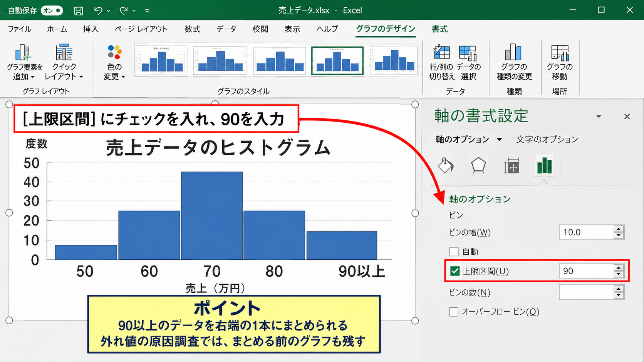
Task: Select the first chart style thumbnail
Action: pyautogui.click(x=161, y=60)
